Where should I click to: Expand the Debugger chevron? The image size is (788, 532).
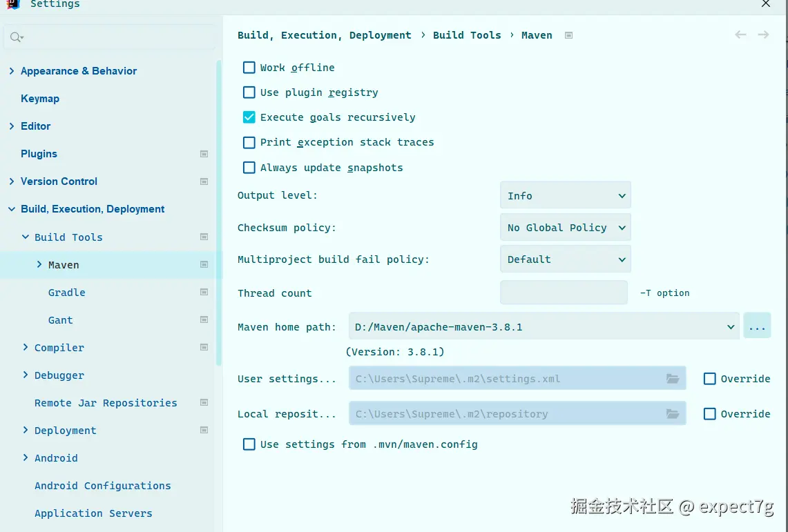click(x=25, y=375)
